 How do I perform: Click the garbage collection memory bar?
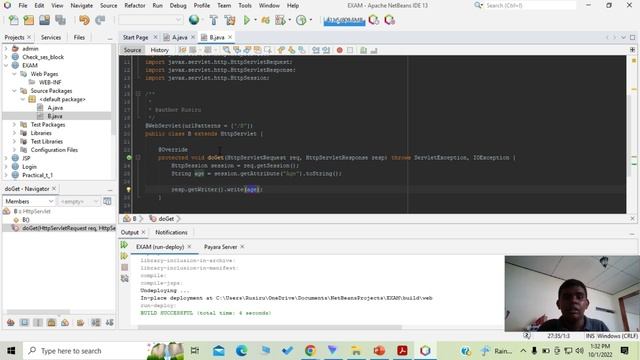pos(344,20)
